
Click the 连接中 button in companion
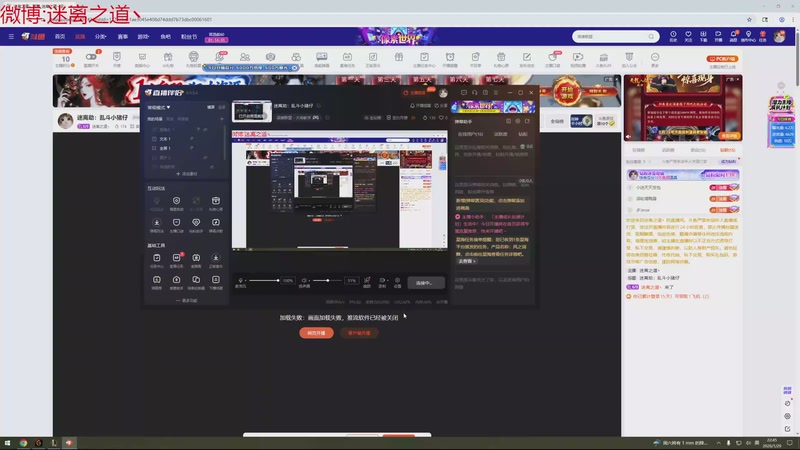pyautogui.click(x=426, y=283)
